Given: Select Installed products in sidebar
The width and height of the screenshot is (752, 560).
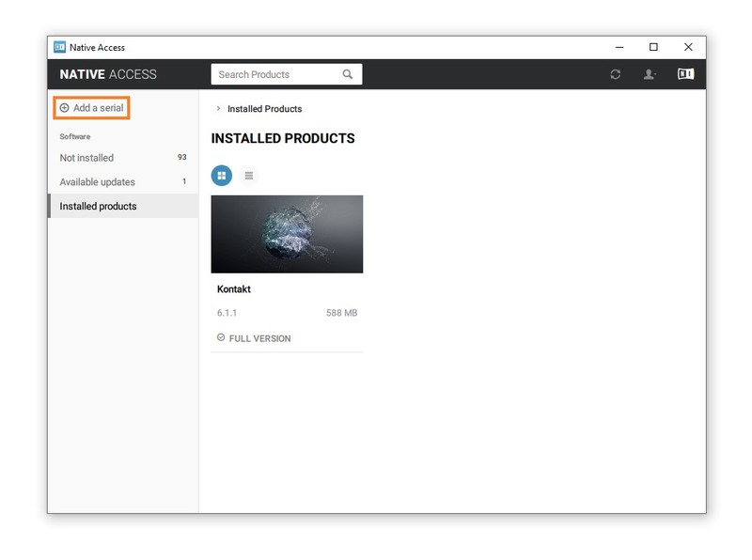Looking at the screenshot, I should click(x=98, y=207).
